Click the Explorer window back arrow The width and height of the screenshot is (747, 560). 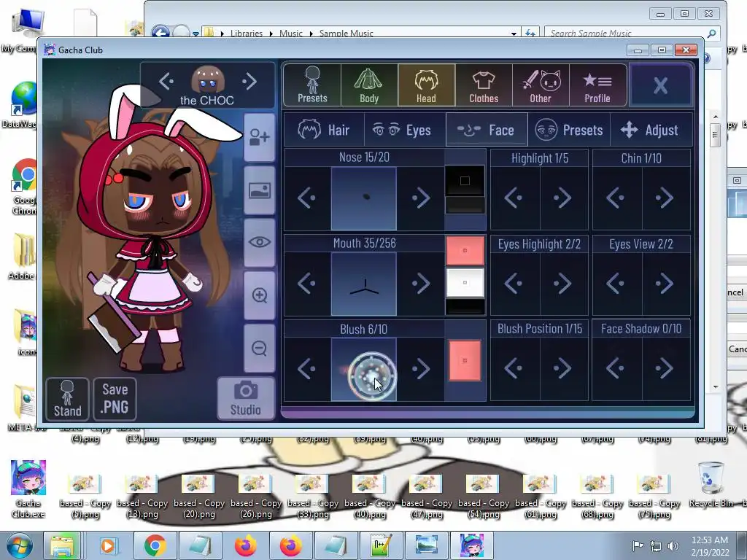(161, 33)
